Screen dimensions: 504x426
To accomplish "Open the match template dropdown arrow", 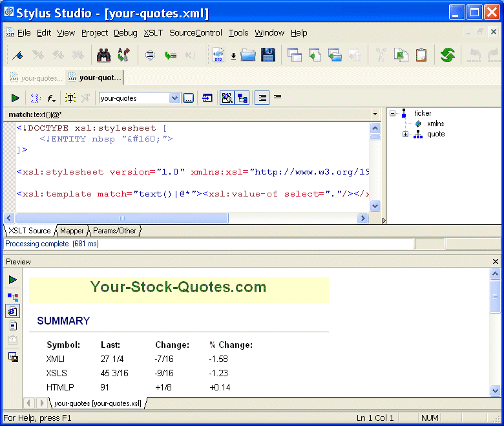I will coord(375,114).
